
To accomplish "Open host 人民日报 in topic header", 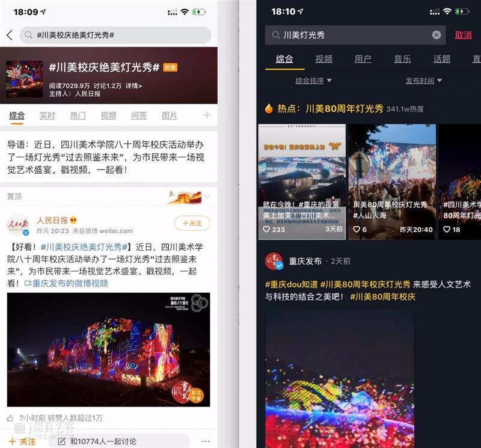I will pyautogui.click(x=87, y=94).
